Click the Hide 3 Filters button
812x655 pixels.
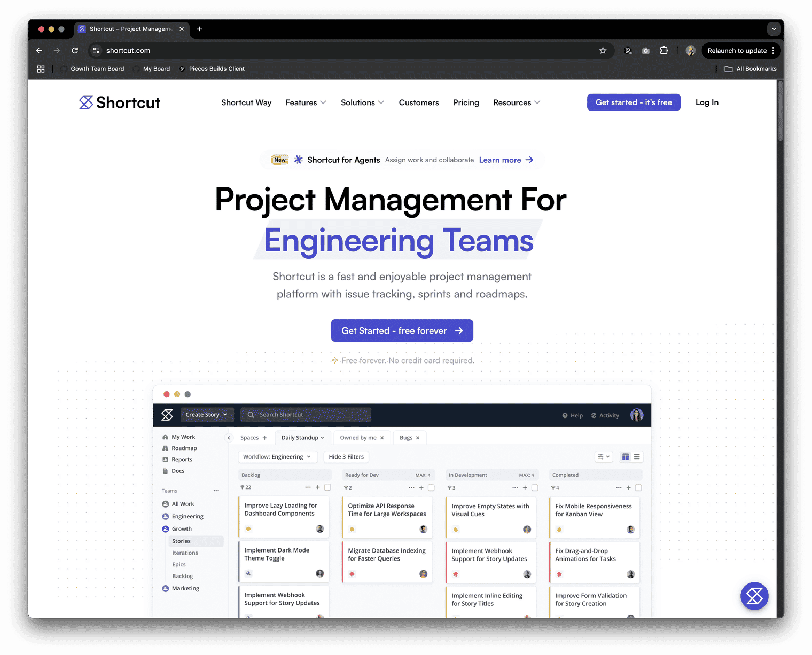point(346,457)
